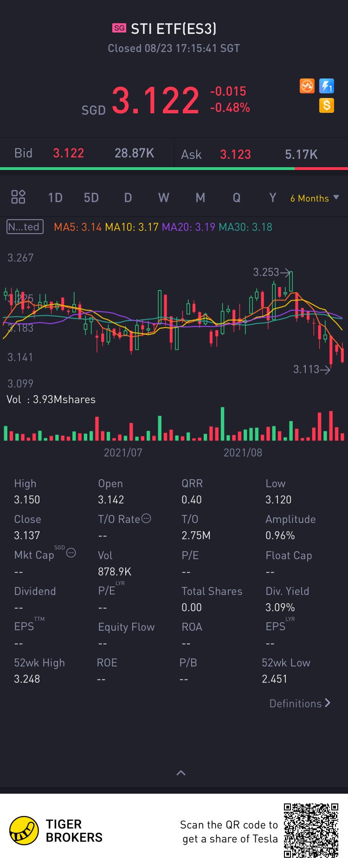
Task: Open T/O Rate info icon
Action: pos(146,519)
